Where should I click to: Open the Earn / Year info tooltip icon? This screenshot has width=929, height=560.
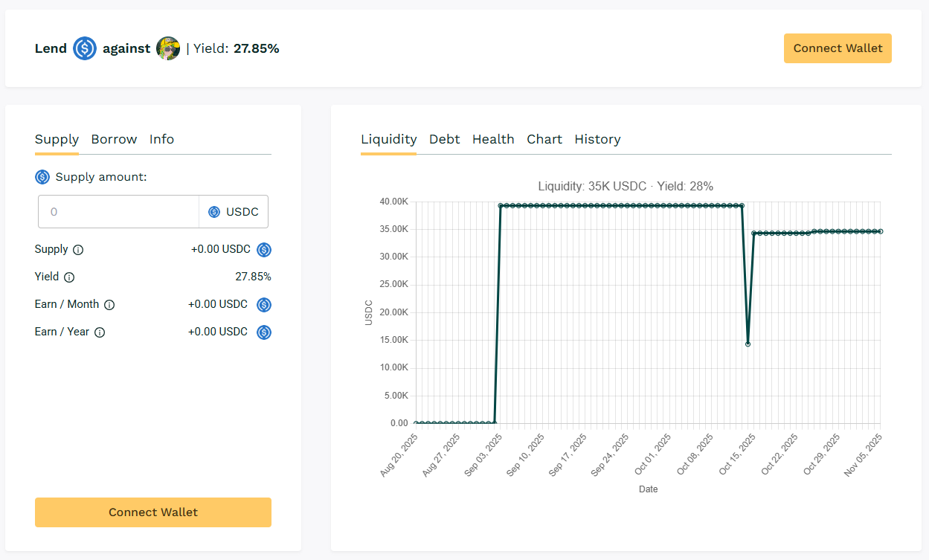point(100,332)
